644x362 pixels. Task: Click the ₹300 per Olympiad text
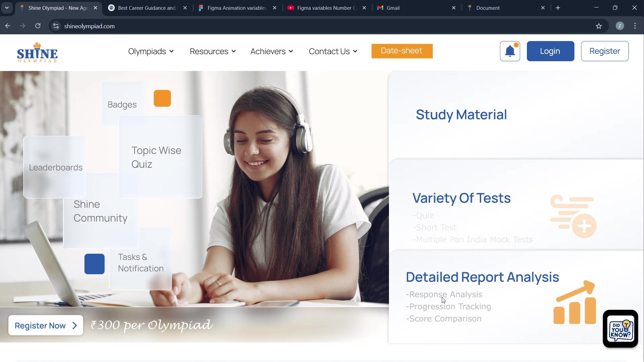(152, 325)
